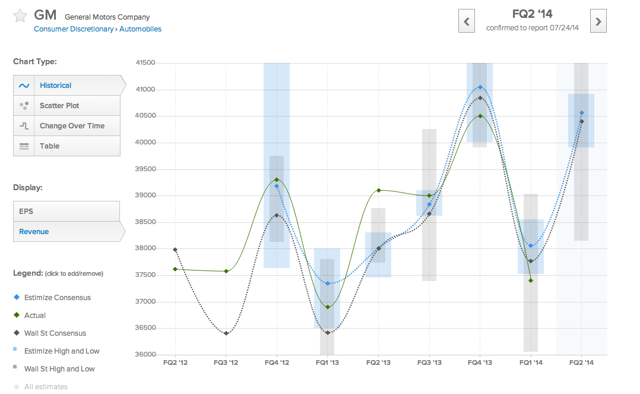Viewport: 640px width, 394px height.
Task: Click the FQ4 '12 Actual data point
Action: 277,180
